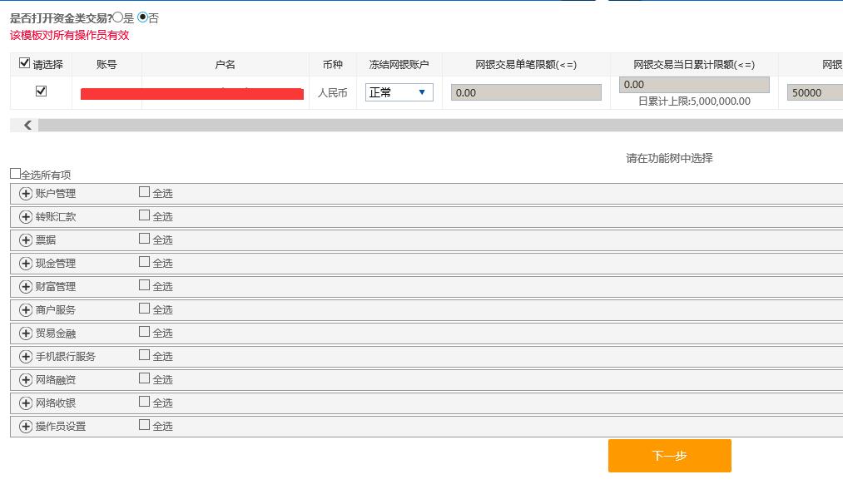Expand the 现金管理 plus icon
The height and width of the screenshot is (504, 843).
click(x=26, y=264)
